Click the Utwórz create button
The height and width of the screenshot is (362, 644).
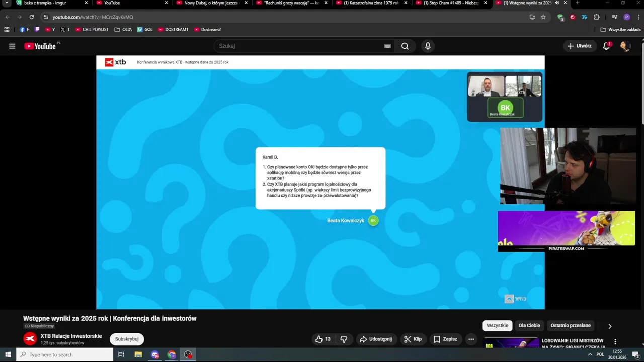point(580,46)
